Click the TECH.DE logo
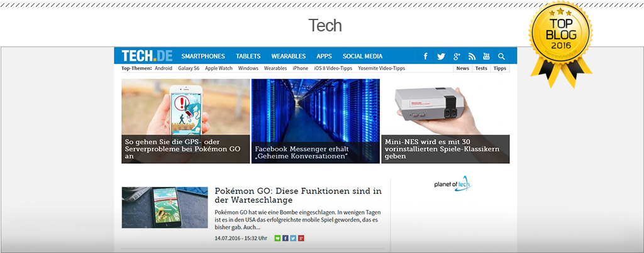The image size is (644, 253). (147, 56)
